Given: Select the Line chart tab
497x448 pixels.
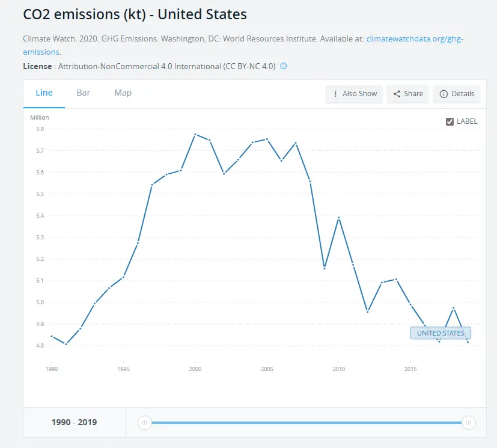Looking at the screenshot, I should [44, 93].
